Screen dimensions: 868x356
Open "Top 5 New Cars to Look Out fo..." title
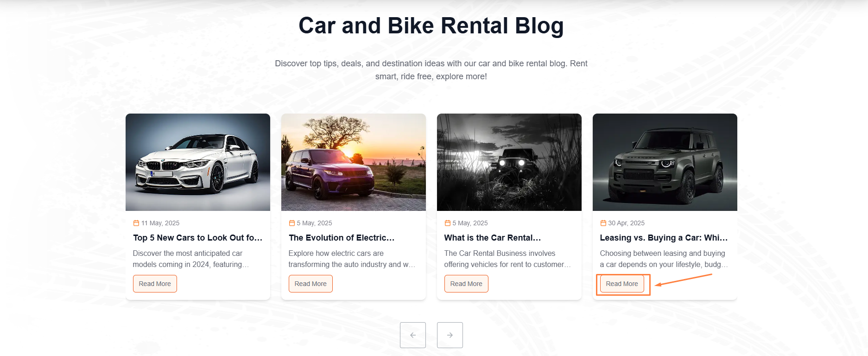198,238
